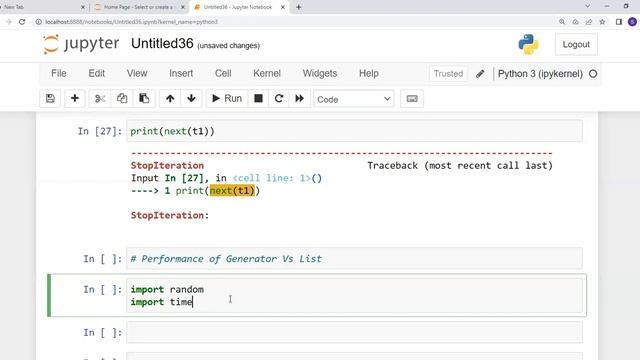The height and width of the screenshot is (360, 640).
Task: Open the Kernel menu
Action: [267, 73]
